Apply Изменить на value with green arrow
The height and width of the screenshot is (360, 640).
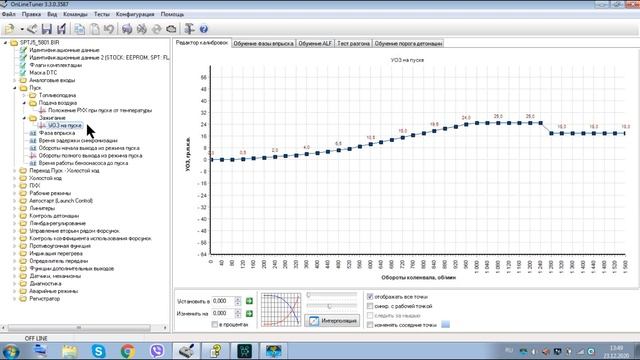point(249,313)
